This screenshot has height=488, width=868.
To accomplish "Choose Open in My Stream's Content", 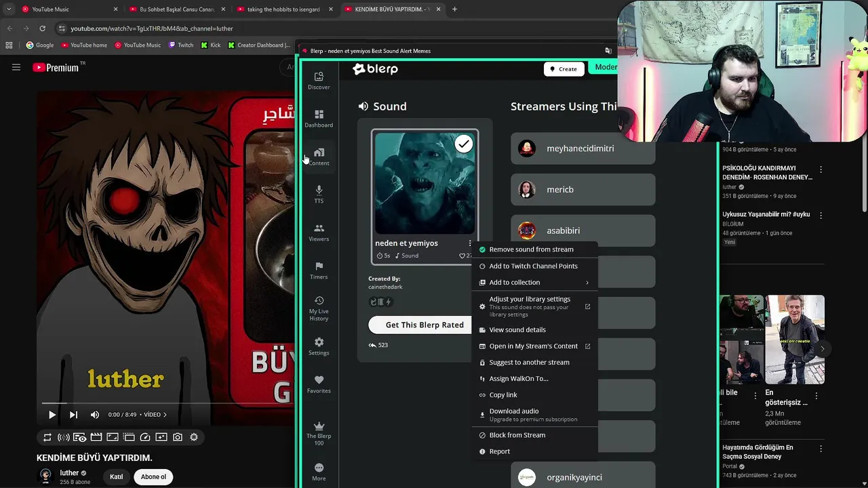I will (x=534, y=346).
